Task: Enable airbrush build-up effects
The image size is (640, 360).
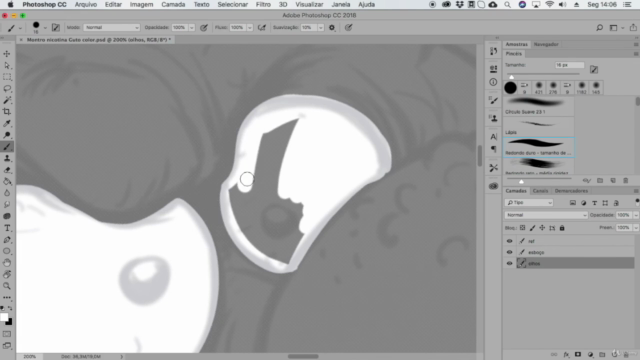Action: (x=262, y=28)
